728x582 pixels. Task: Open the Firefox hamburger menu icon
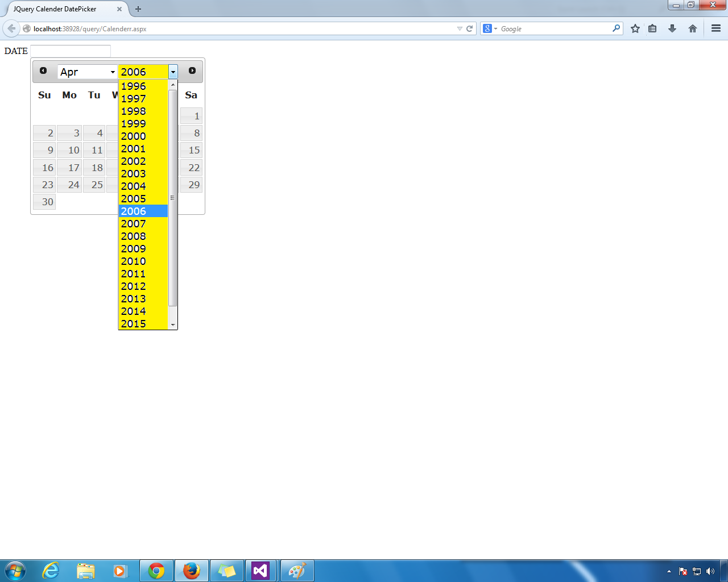(x=715, y=28)
